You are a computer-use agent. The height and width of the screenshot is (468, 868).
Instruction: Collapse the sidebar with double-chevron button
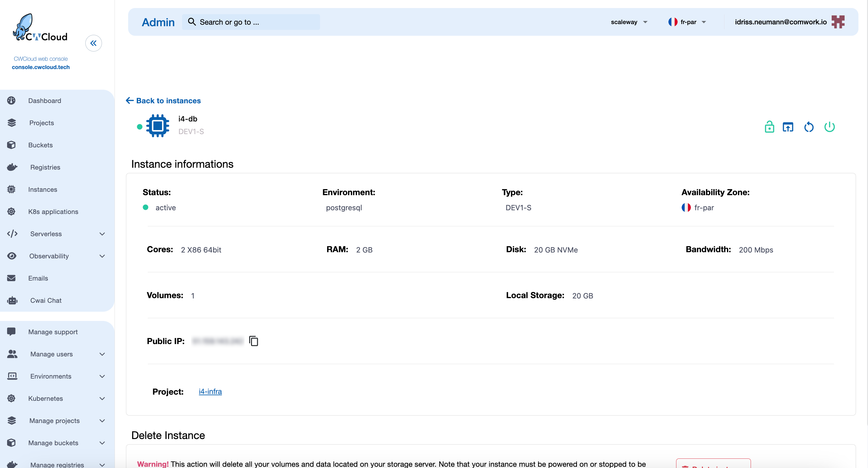tap(93, 43)
